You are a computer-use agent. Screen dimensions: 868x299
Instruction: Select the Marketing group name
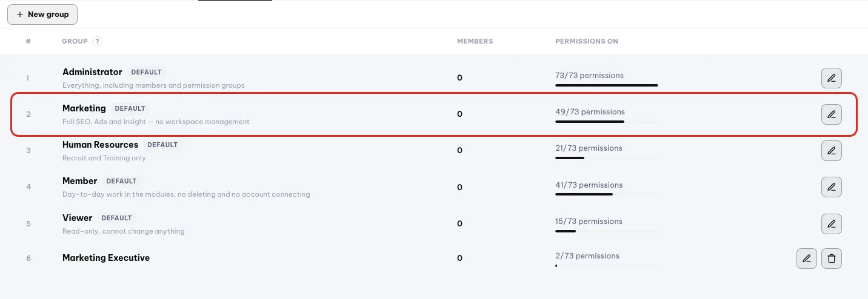point(84,108)
